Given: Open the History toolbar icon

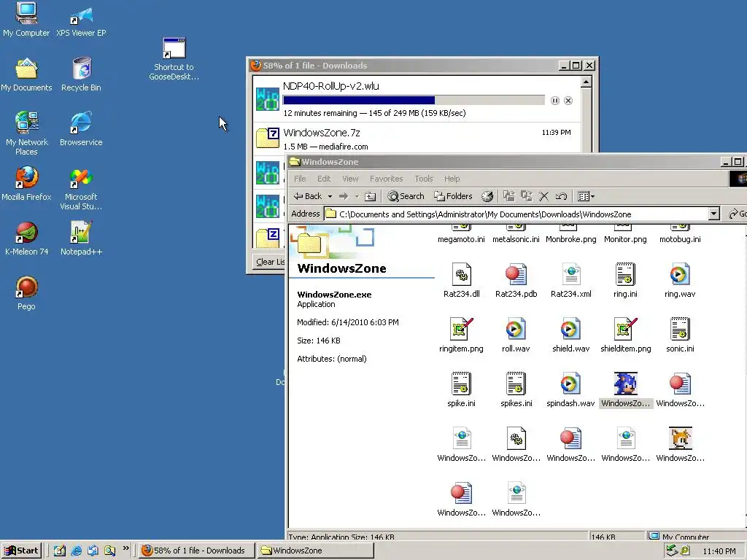Looking at the screenshot, I should (487, 196).
